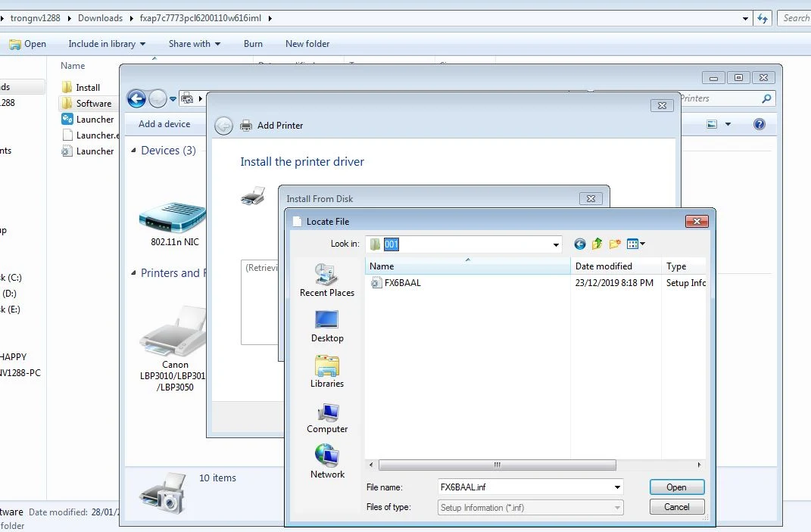This screenshot has width=811, height=532.
Task: Go up one level in Locate File
Action: coord(597,244)
